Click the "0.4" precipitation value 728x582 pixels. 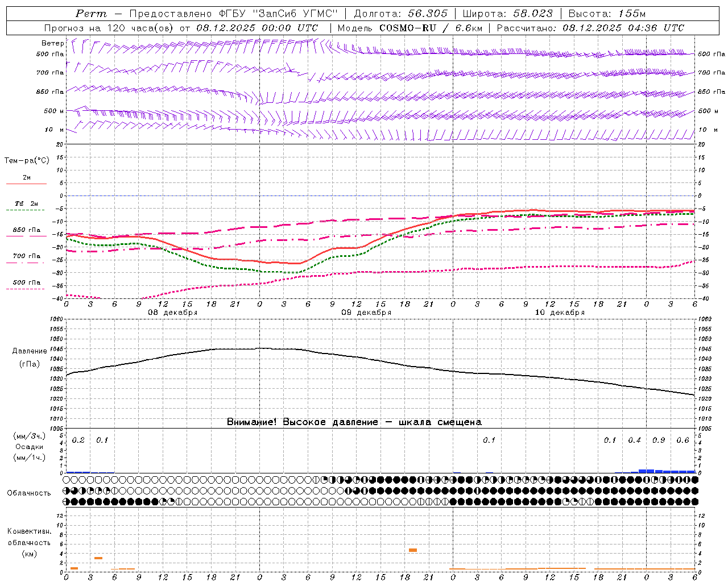click(x=635, y=440)
